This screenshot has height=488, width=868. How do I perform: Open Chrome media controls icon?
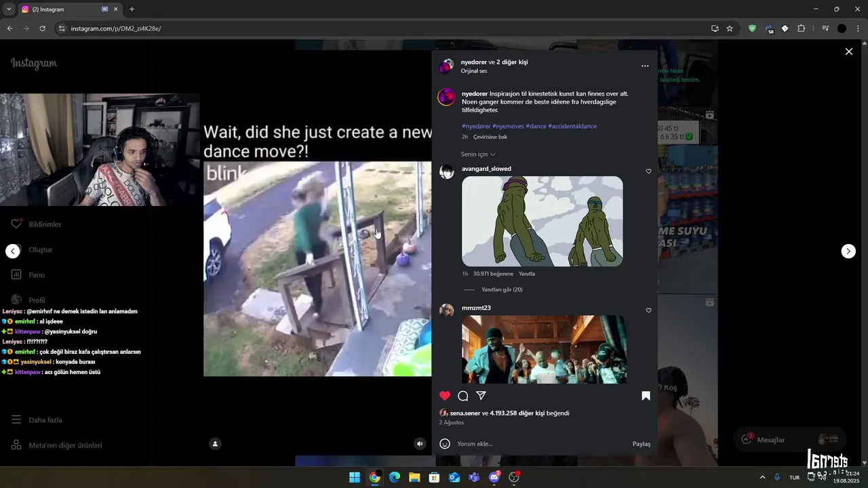(825, 28)
